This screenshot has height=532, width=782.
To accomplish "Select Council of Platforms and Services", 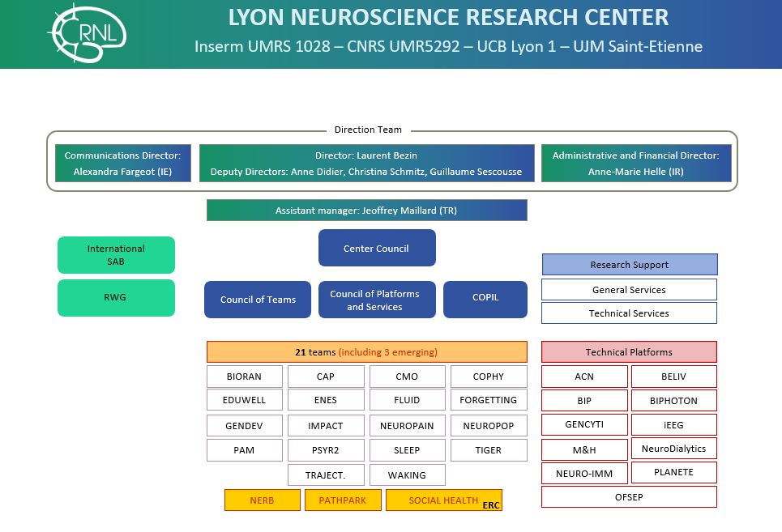I will pos(377,300).
